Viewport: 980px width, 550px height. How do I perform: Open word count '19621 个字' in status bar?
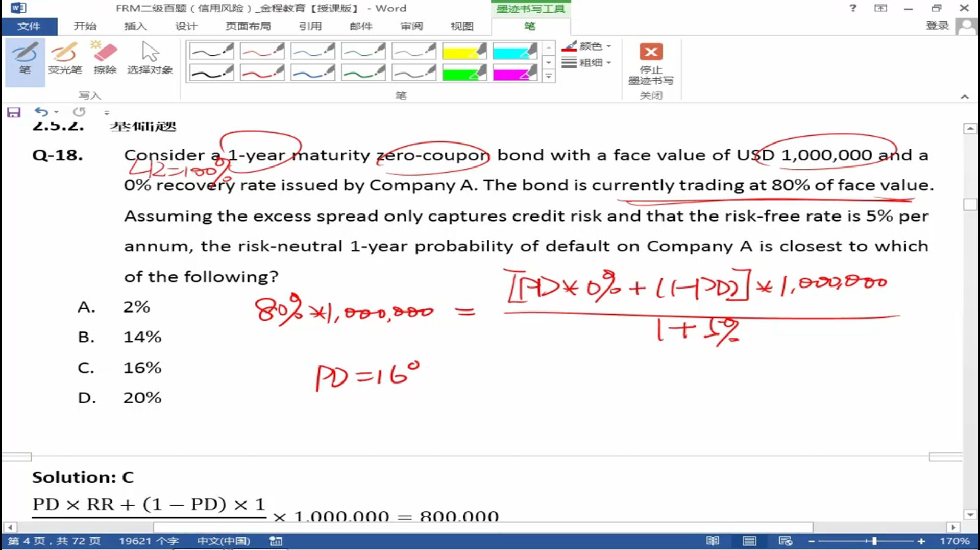(x=149, y=541)
